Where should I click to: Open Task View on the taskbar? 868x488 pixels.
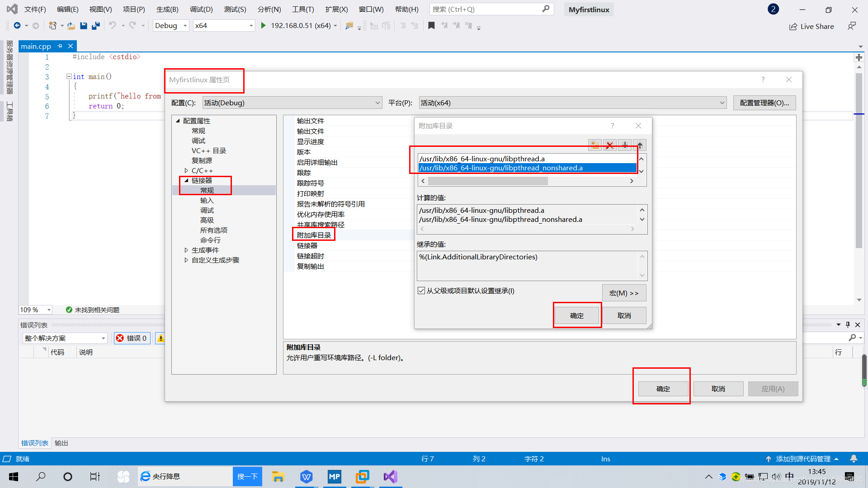(95, 477)
